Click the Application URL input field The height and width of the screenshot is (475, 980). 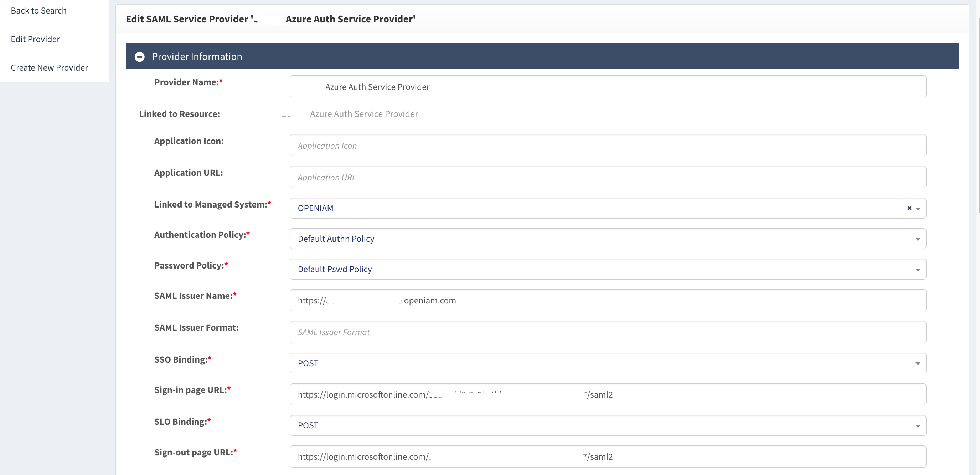[608, 177]
